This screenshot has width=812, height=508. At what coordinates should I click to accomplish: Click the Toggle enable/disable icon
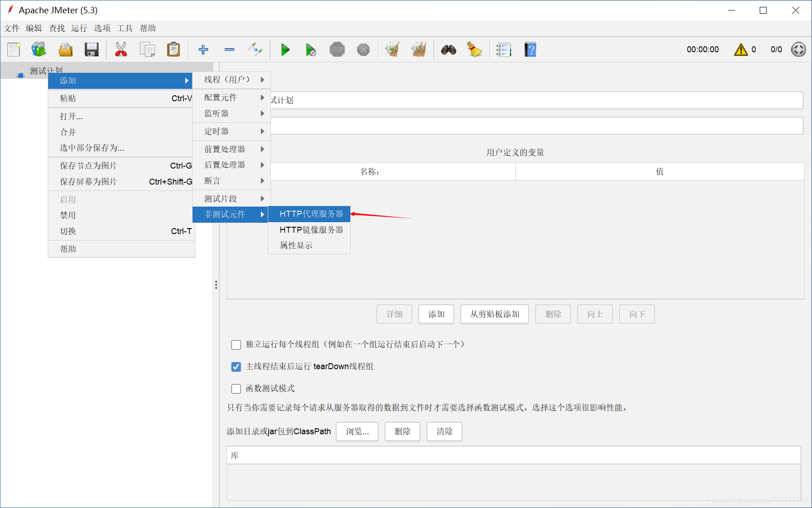coord(255,49)
